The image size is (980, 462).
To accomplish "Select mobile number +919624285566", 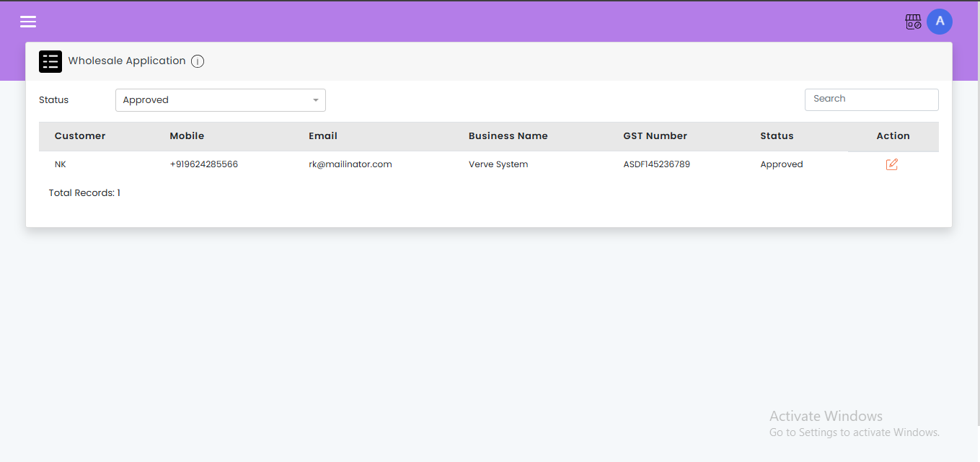I will (204, 164).
